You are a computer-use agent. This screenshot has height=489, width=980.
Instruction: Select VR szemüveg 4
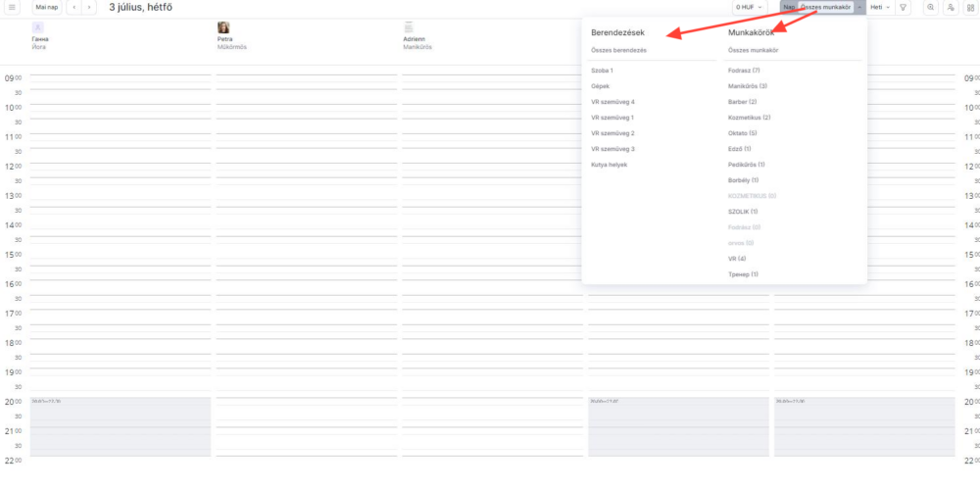pyautogui.click(x=612, y=102)
